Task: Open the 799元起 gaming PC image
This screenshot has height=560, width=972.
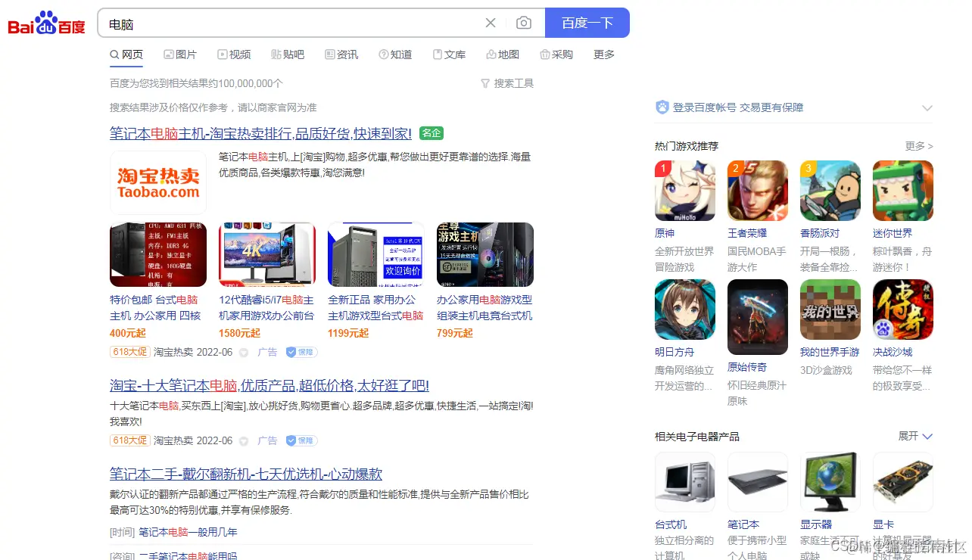Action: pos(485,255)
